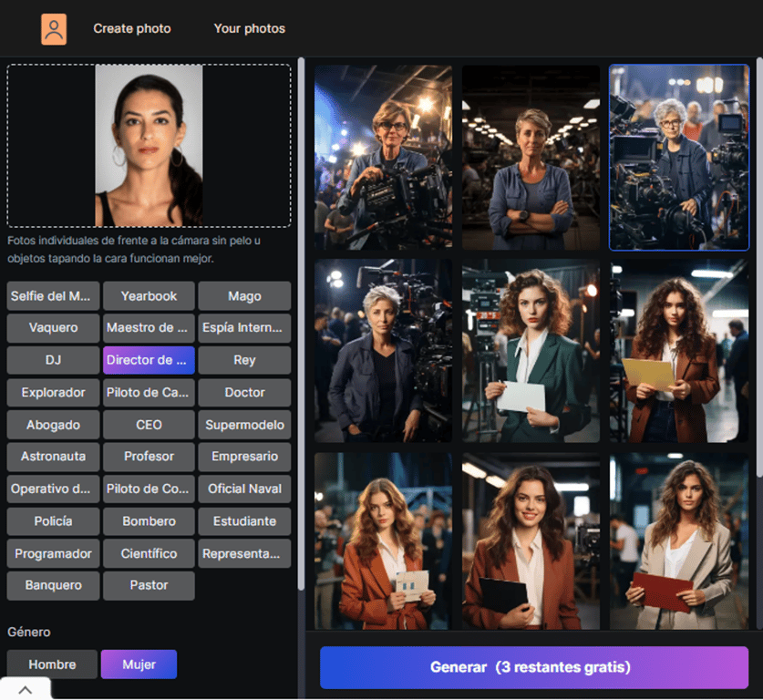Screen dimensions: 763x700
Task: Open thumbnail of woman holding yellow folder
Action: [x=679, y=351]
